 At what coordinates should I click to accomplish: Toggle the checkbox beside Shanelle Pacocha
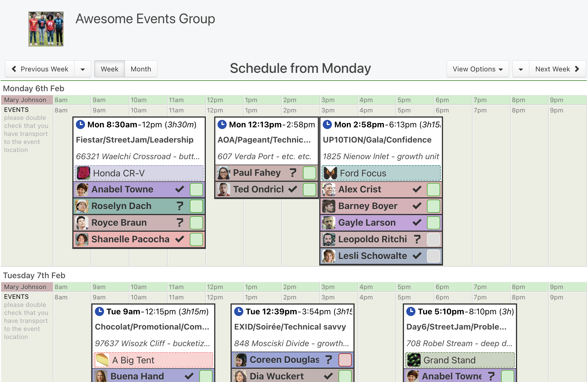196,239
